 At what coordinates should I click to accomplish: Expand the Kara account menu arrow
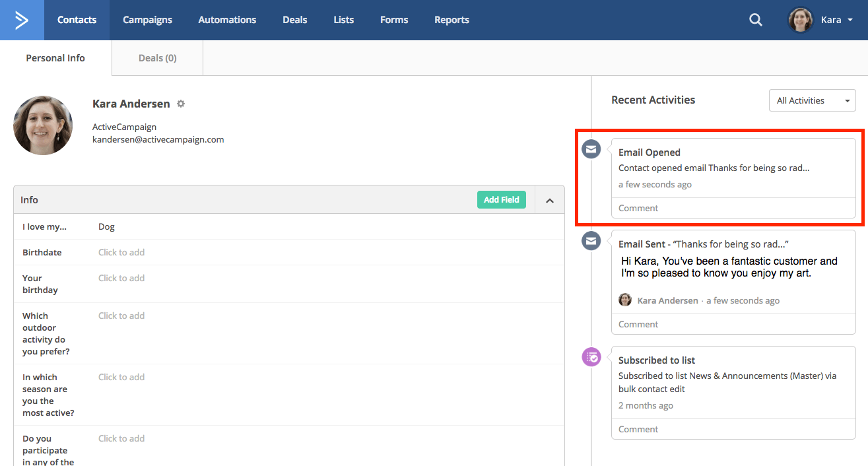point(851,20)
